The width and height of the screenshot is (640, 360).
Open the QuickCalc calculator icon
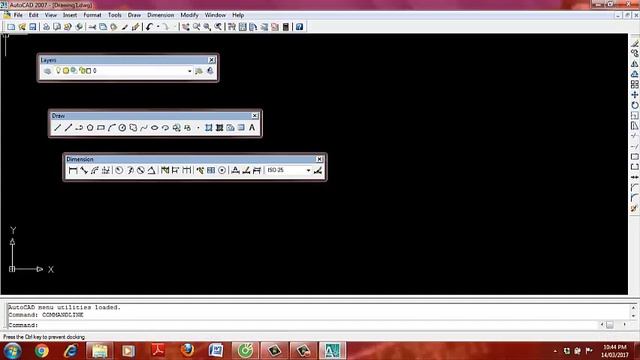pos(286,27)
